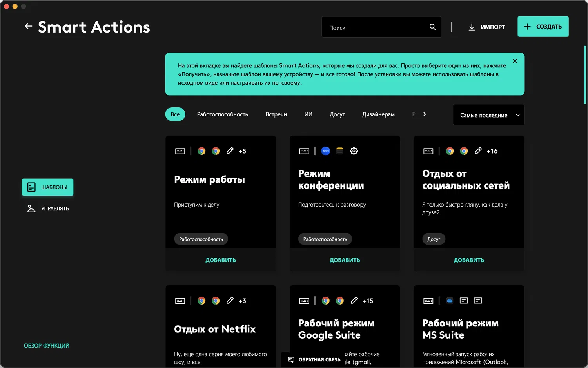The image size is (588, 368).
Task: Open the Обзор функций link
Action: [x=47, y=346]
